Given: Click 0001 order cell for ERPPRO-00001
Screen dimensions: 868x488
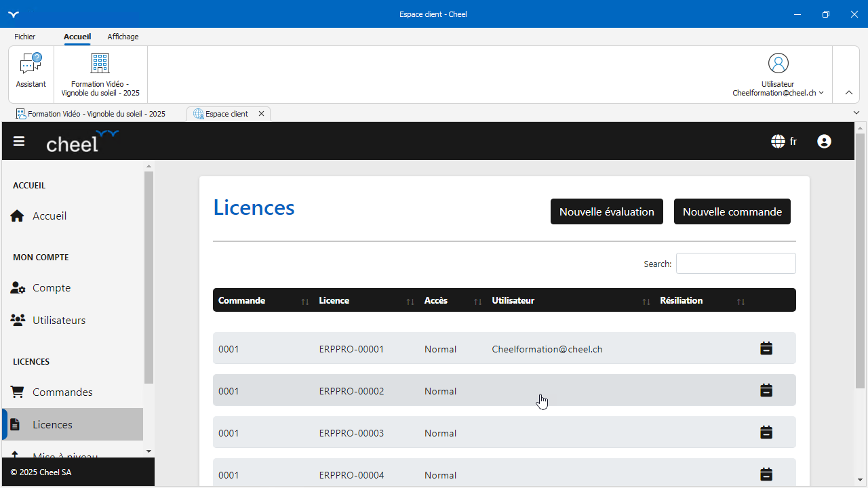Looking at the screenshot, I should click(229, 349).
